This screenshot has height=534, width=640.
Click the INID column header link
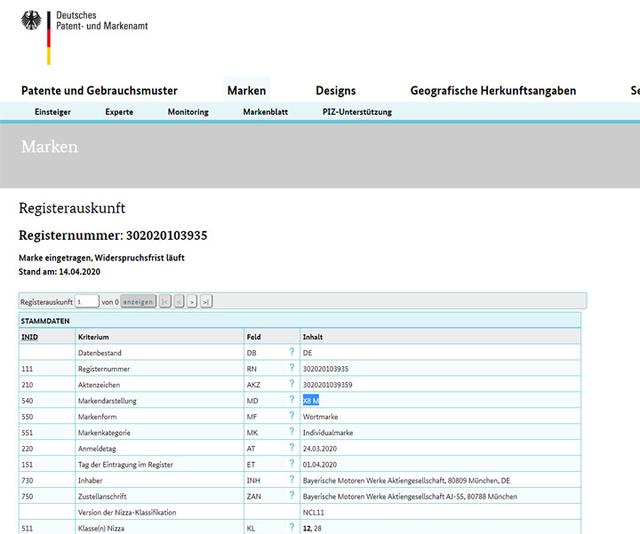pyautogui.click(x=30, y=337)
